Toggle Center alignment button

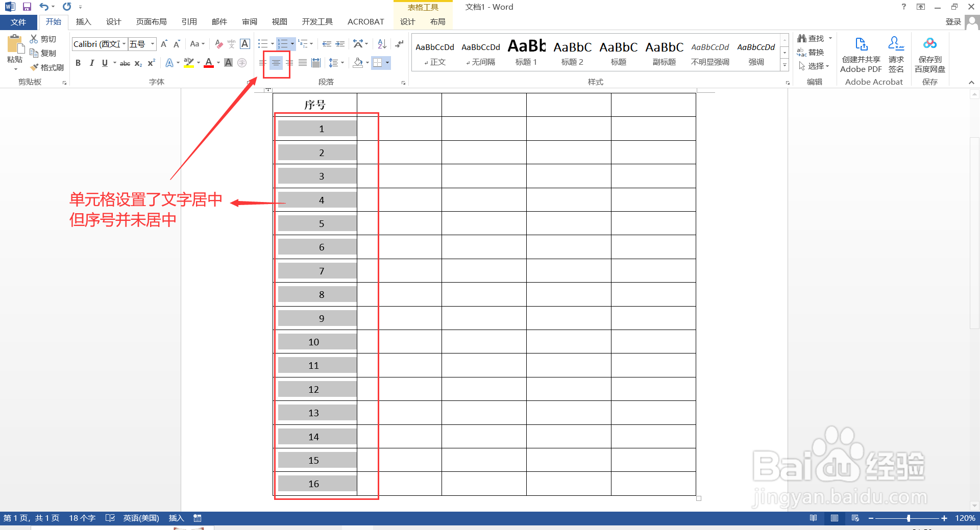pos(276,63)
